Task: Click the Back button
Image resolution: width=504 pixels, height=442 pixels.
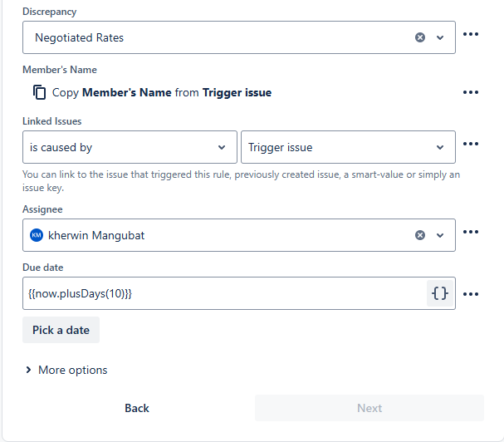Action: [x=137, y=408]
